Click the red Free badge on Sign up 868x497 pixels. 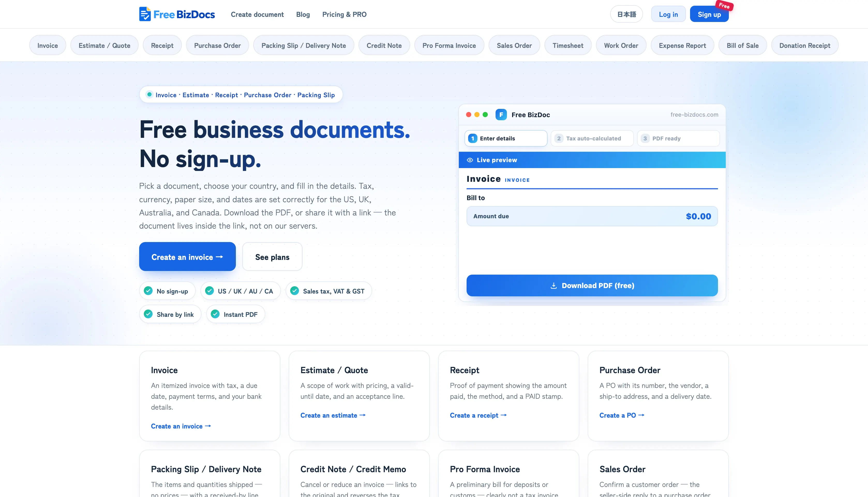pyautogui.click(x=724, y=5)
